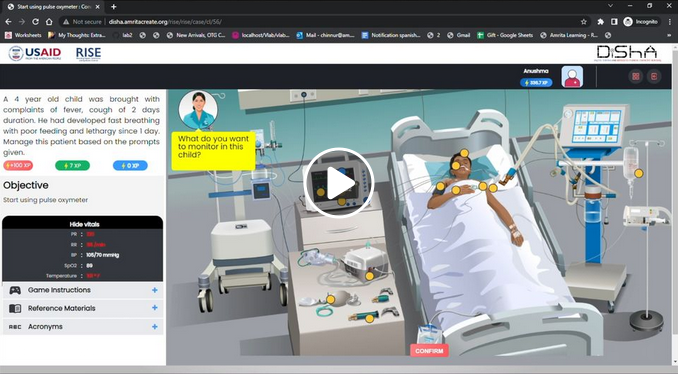Viewport: 678px width, 376px height.
Task: Click the yellow nurse question prompt
Action: [213, 151]
